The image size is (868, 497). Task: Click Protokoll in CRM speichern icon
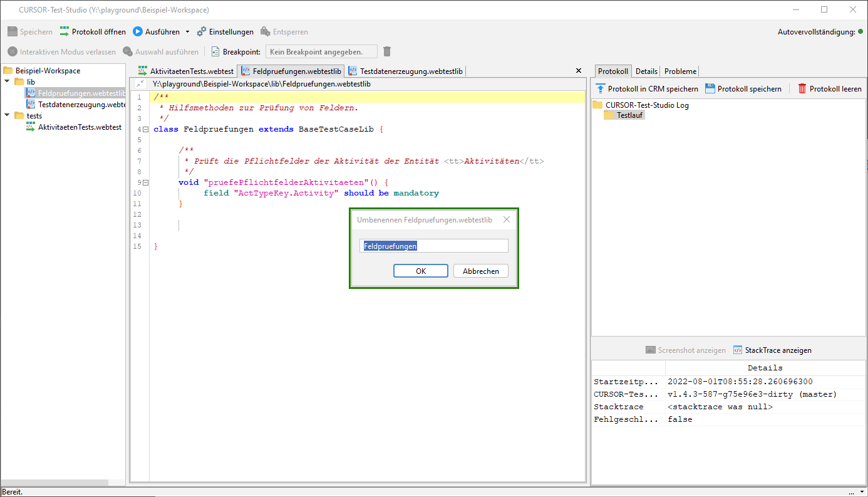(601, 89)
